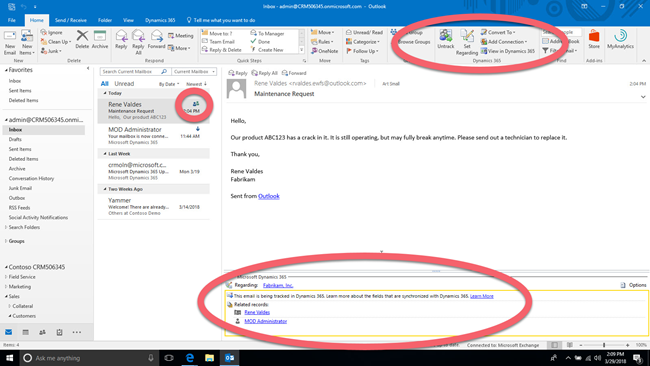Screen dimensions: 650x366
Task: Expand the message header chevron
Action: pos(643,97)
